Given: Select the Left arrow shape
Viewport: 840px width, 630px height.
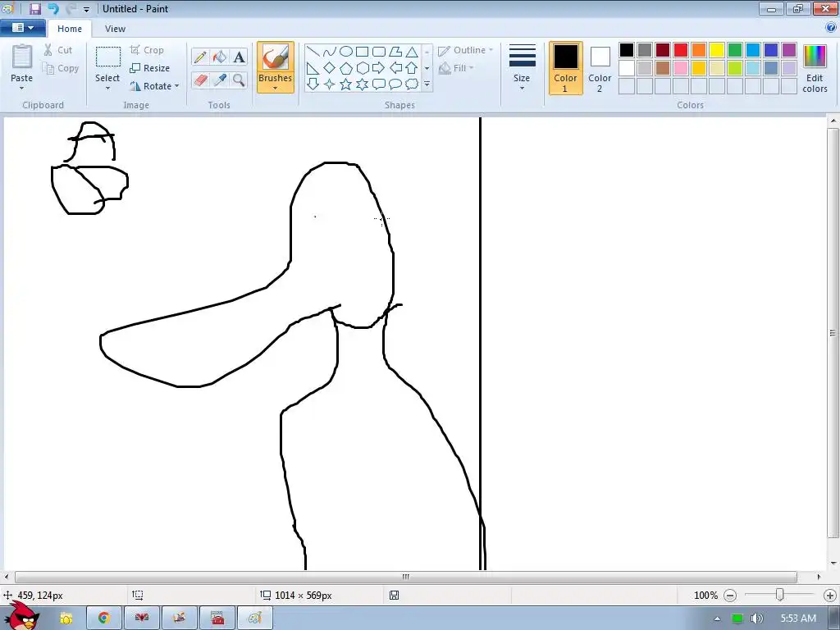Looking at the screenshot, I should click(x=395, y=68).
